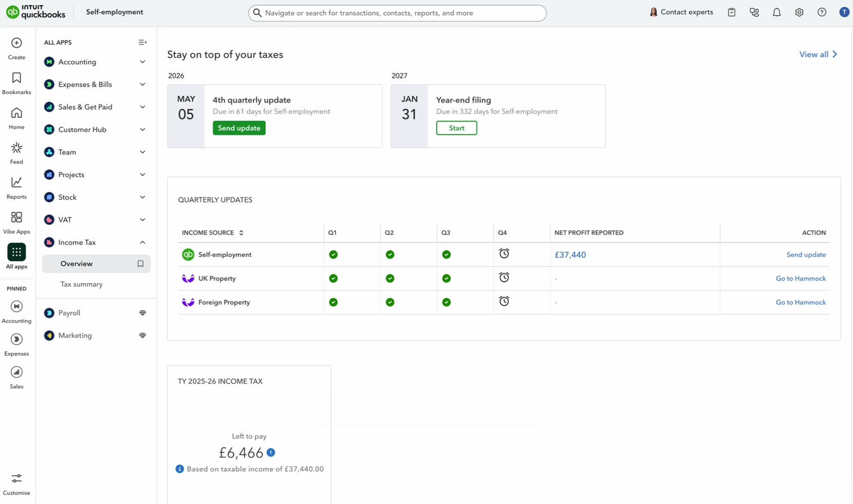Viewport: 853px width, 504px height.
Task: Select Payroll in the apps menu
Action: tap(69, 313)
